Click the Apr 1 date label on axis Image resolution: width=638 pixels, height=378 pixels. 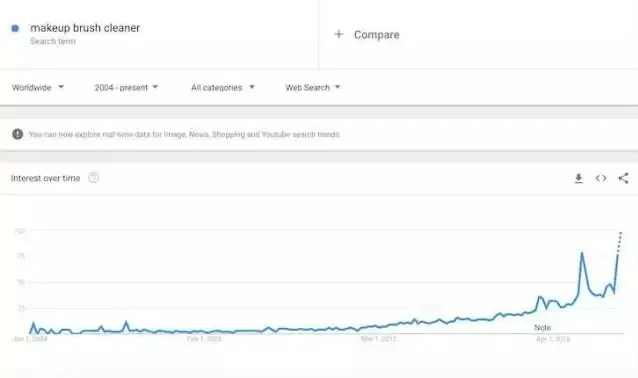[553, 339]
